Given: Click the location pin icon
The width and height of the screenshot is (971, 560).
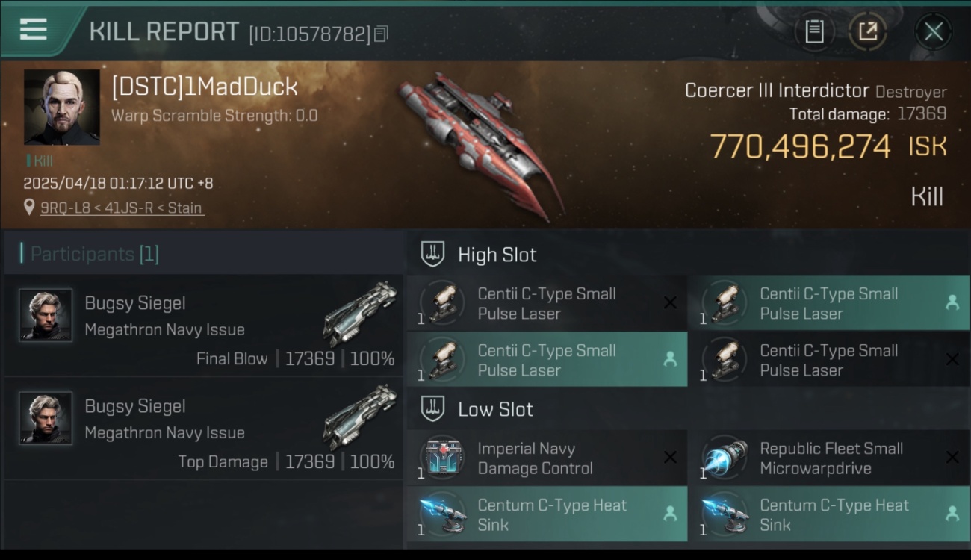Looking at the screenshot, I should 29,208.
